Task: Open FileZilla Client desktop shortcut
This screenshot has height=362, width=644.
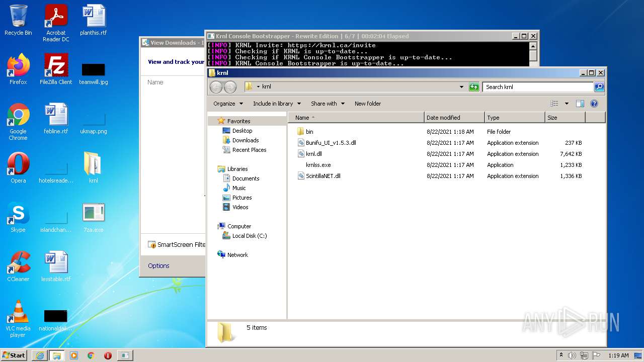Action: tap(56, 69)
